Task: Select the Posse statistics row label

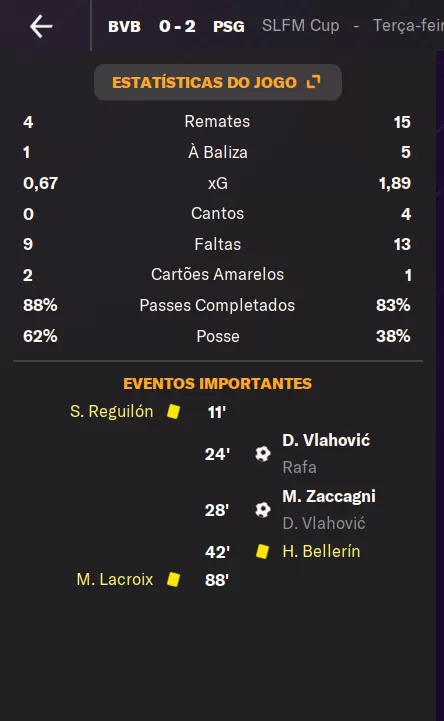Action: (x=218, y=336)
